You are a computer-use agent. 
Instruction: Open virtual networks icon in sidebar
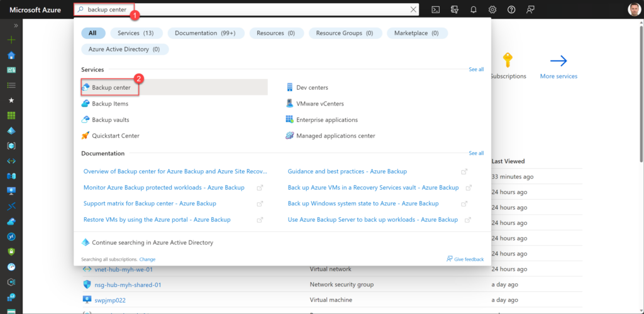coord(11,161)
